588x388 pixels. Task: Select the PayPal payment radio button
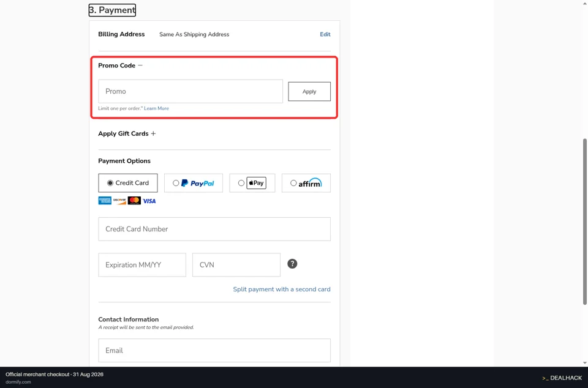[176, 183]
